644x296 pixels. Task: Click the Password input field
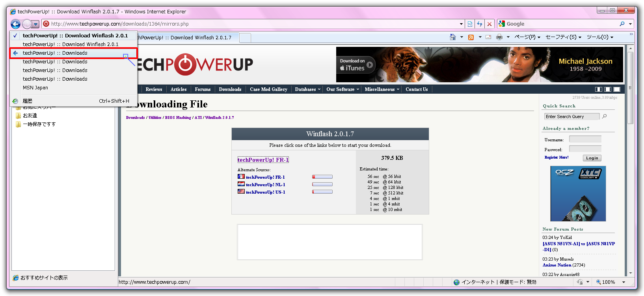tap(585, 149)
